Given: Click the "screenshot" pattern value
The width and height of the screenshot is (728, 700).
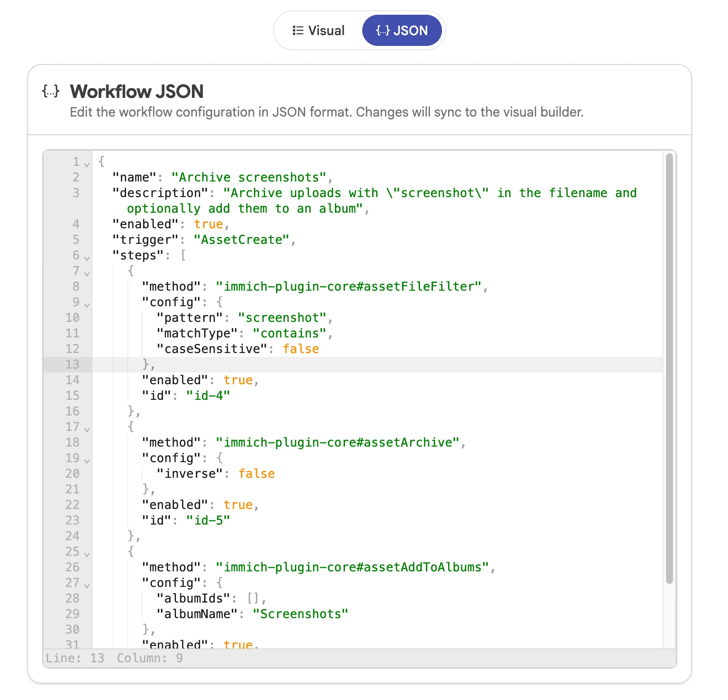Looking at the screenshot, I should click(282, 318).
